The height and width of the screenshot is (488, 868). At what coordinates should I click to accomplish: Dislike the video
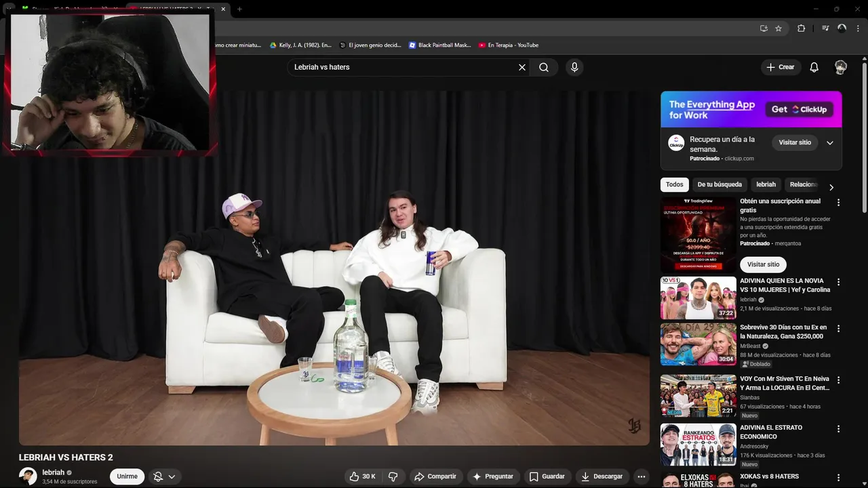coord(393,476)
